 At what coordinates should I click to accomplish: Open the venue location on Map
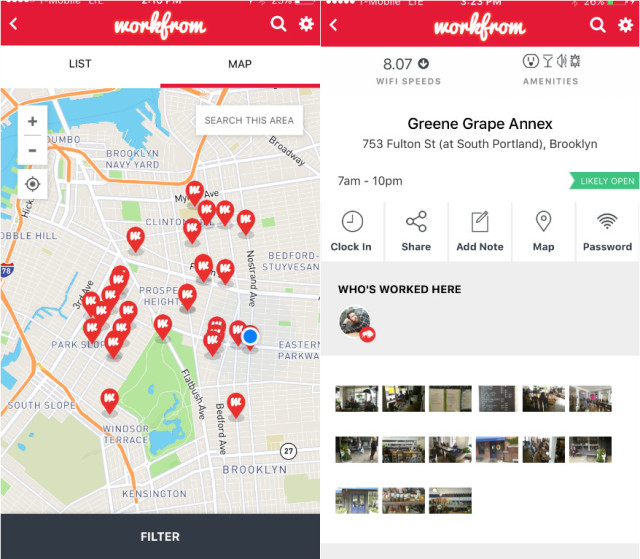click(x=543, y=231)
